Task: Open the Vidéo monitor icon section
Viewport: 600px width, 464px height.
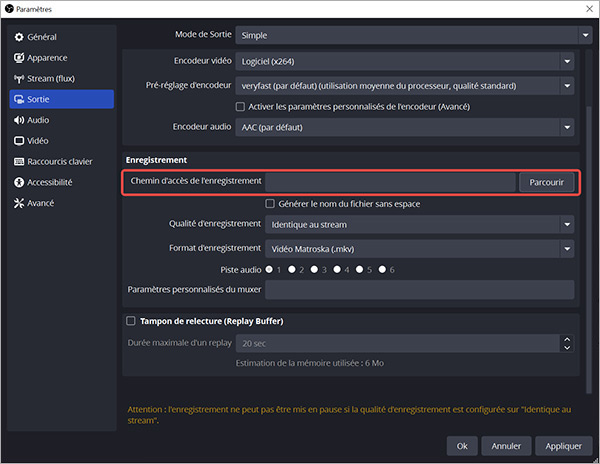Action: pos(19,141)
